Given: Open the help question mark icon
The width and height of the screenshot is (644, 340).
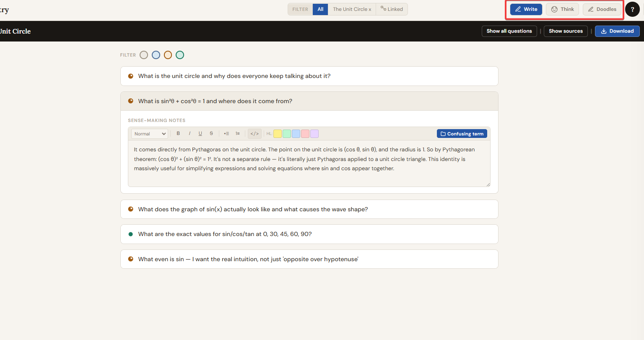Looking at the screenshot, I should [632, 9].
